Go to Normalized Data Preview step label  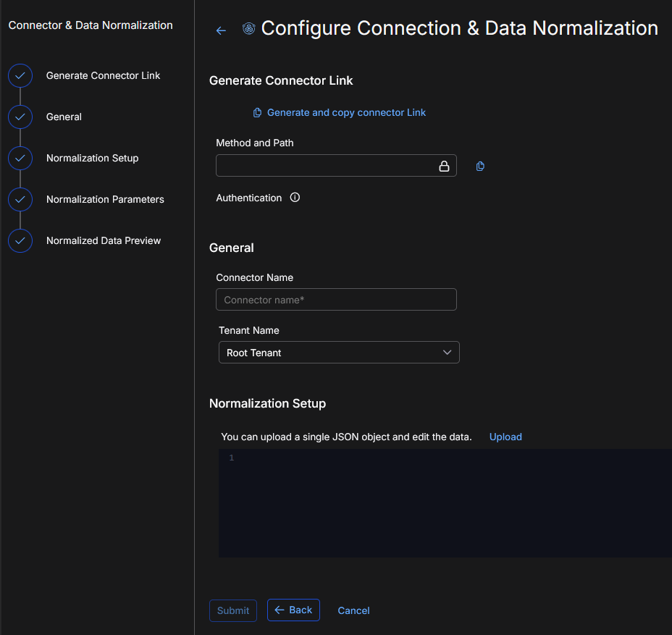pos(104,240)
